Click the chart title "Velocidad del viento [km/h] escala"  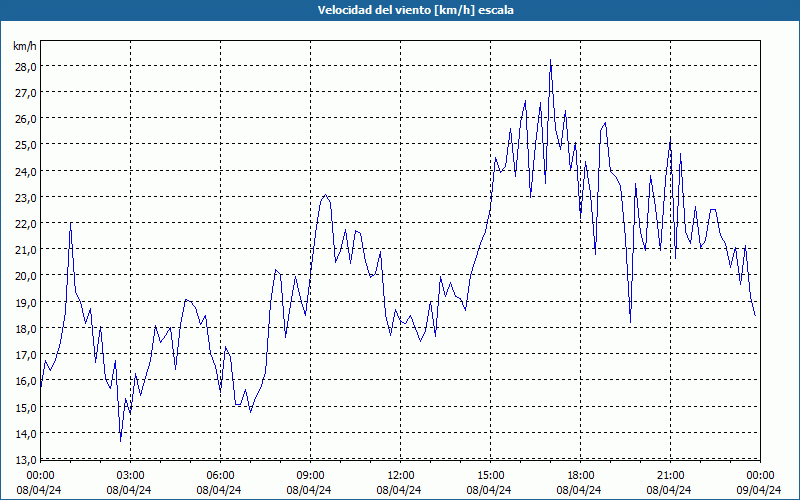coord(415,10)
